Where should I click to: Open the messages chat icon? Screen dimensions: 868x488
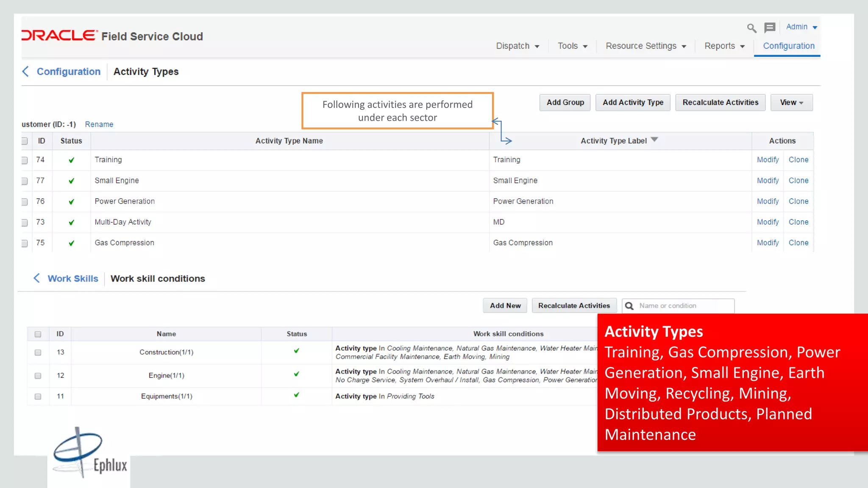tap(770, 28)
